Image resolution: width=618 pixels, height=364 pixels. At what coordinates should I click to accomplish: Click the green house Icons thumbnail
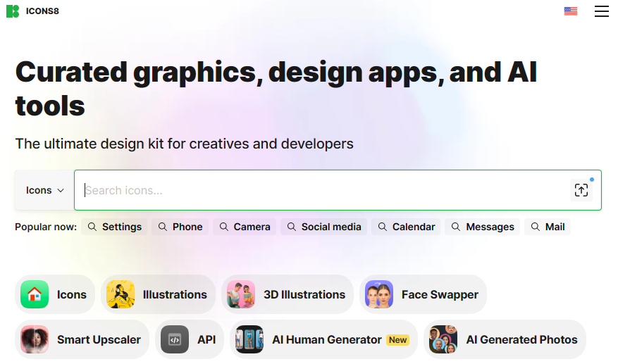[x=35, y=294]
